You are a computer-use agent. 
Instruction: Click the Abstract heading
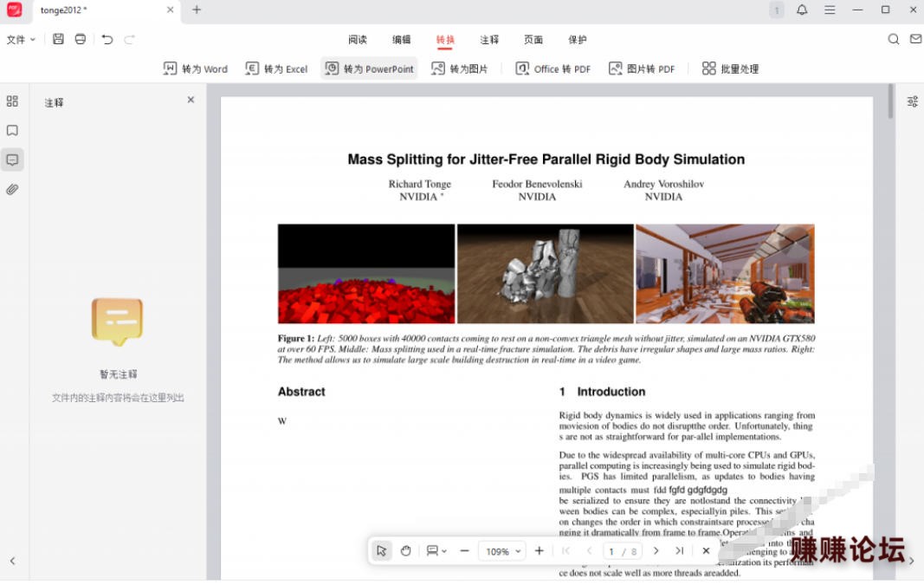click(x=301, y=392)
